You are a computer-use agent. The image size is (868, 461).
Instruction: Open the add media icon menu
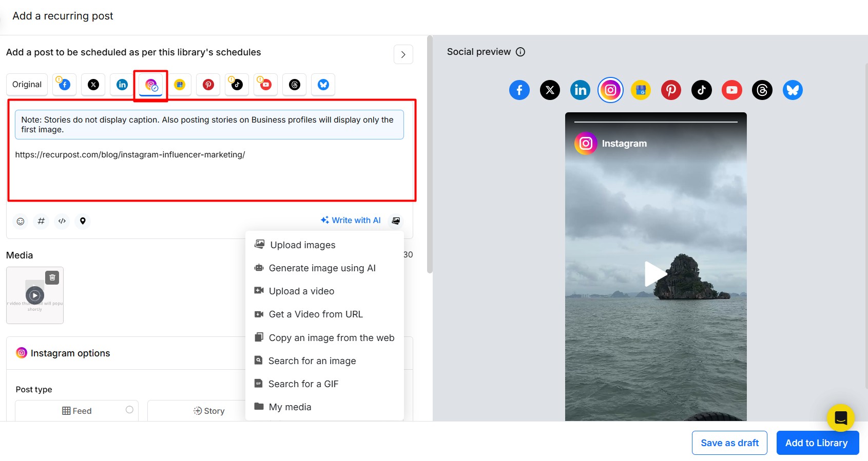(x=396, y=221)
